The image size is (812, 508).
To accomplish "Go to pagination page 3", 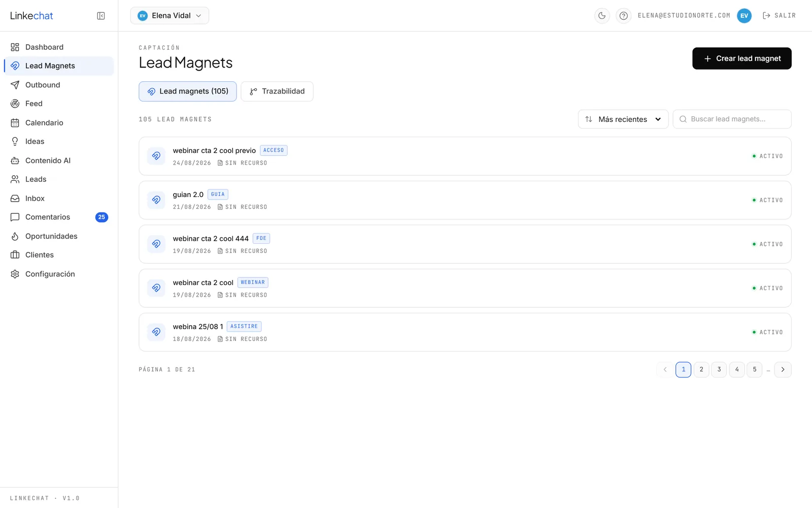I will point(719,370).
